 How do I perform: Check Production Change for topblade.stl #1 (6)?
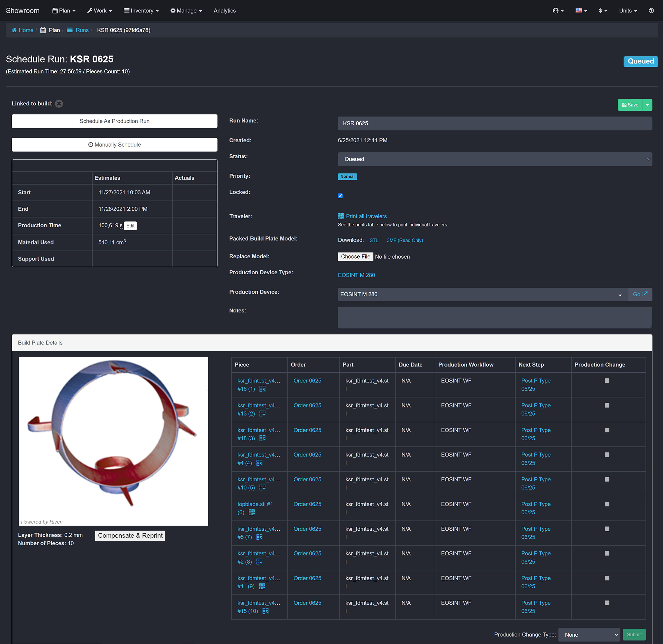(606, 504)
